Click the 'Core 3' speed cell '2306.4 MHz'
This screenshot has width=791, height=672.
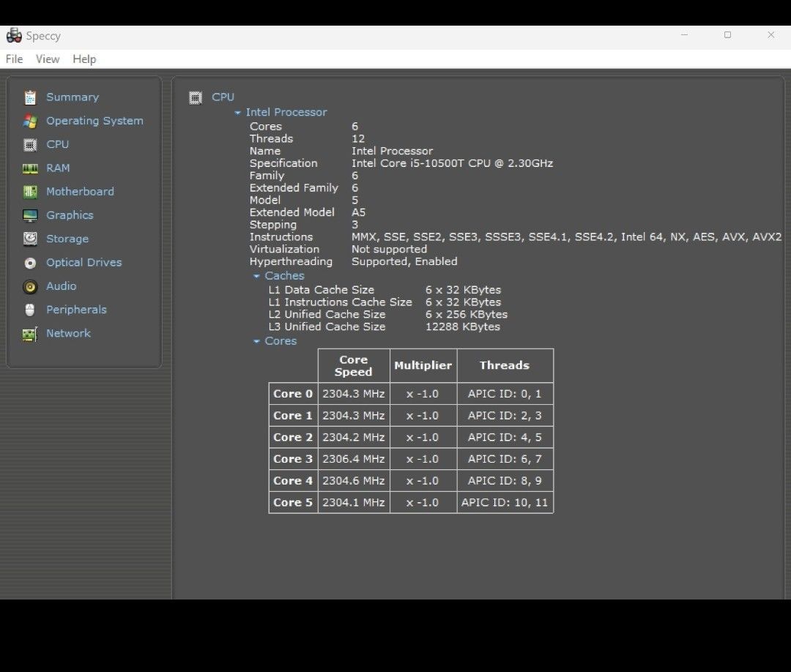point(354,459)
